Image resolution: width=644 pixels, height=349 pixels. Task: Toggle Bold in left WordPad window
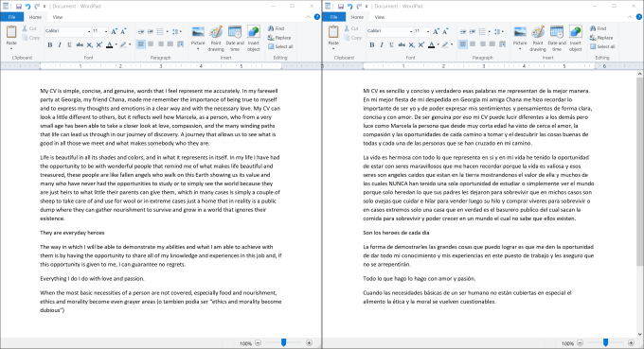(x=49, y=44)
